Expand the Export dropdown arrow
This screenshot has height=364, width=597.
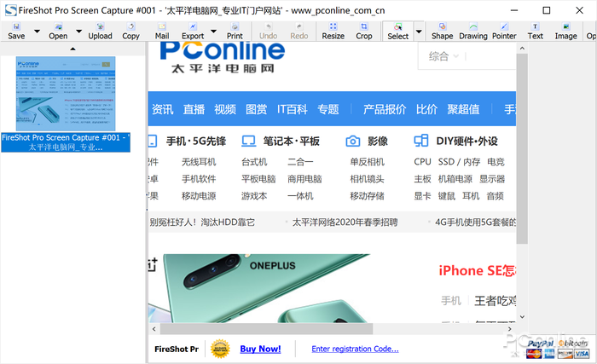213,32
